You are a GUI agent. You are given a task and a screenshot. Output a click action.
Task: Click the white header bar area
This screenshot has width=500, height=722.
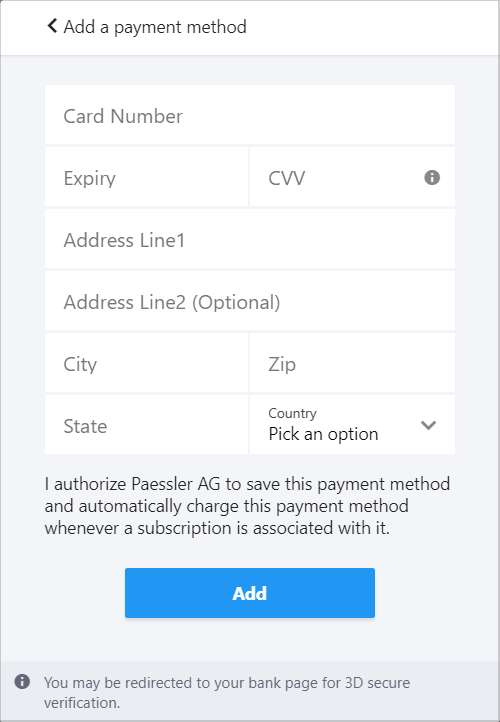[x=250, y=28]
